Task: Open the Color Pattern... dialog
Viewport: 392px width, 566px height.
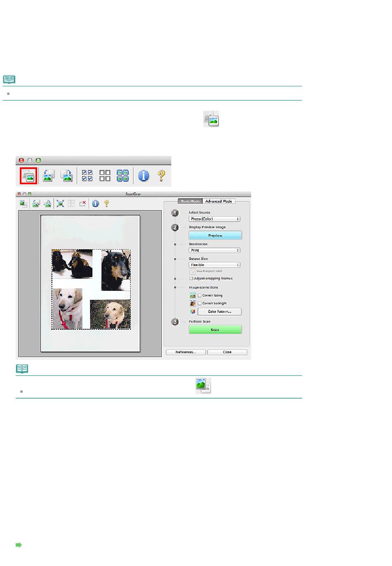Action: (220, 312)
